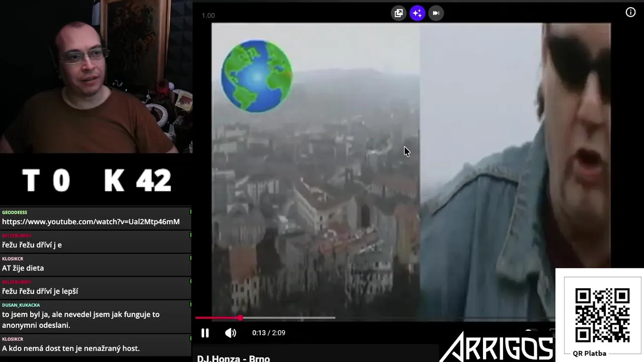Click the chat message "řežu řežu dříví je lepší"

click(40, 291)
